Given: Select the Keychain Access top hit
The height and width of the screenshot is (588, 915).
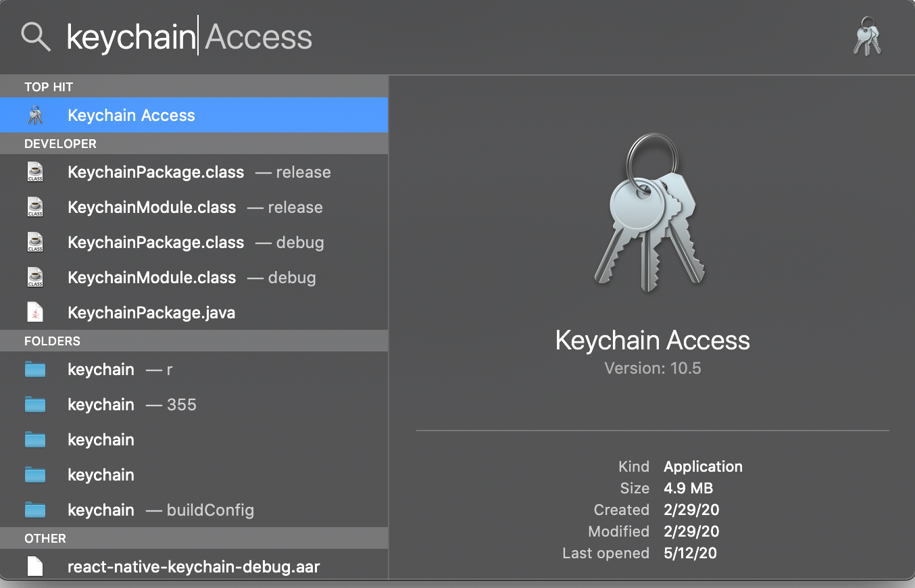Looking at the screenshot, I should 132,115.
